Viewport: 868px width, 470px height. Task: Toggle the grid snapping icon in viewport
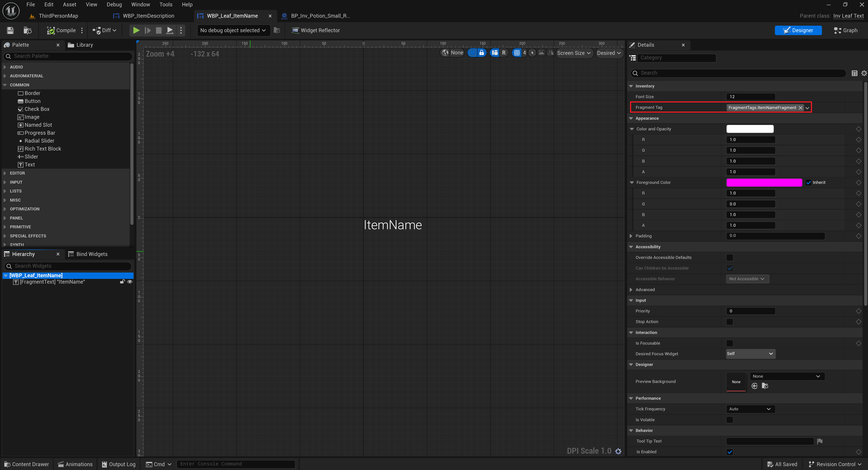(516, 53)
